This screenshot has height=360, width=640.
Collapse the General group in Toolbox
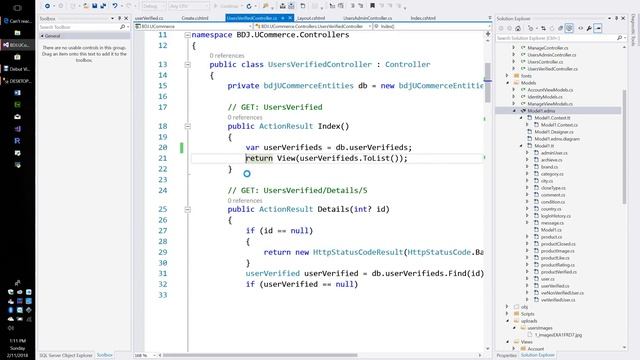(x=42, y=36)
